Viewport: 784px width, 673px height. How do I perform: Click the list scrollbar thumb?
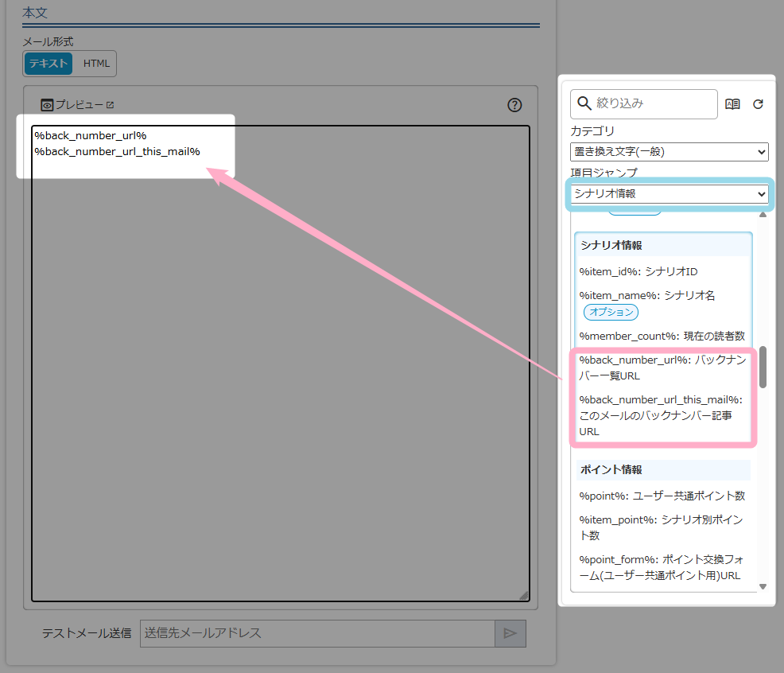pyautogui.click(x=763, y=367)
